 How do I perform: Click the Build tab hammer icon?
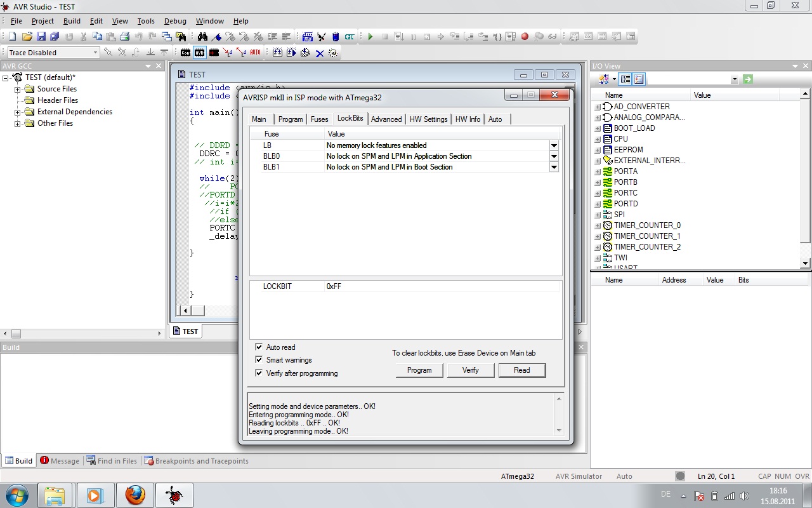coord(9,460)
